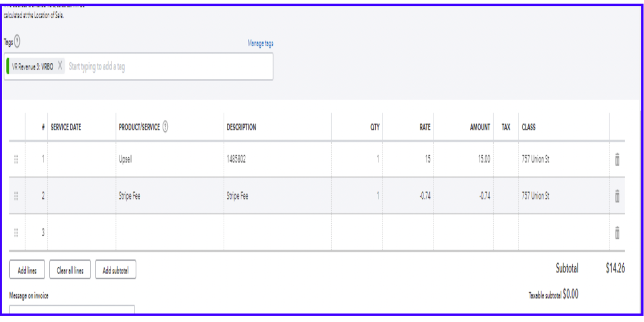Click the Message on invoice text box
The image size is (644, 322).
tap(72, 310)
